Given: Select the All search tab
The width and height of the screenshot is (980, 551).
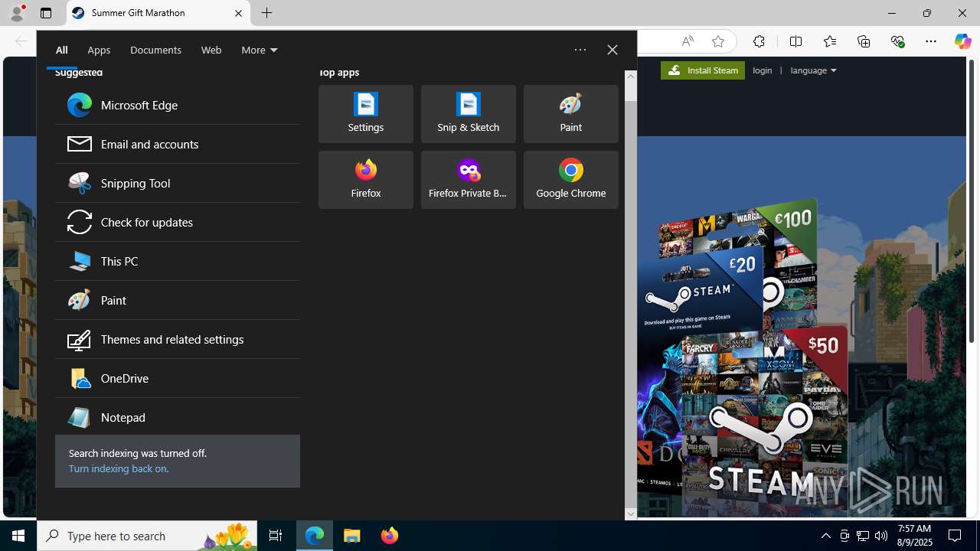Looking at the screenshot, I should pos(62,51).
